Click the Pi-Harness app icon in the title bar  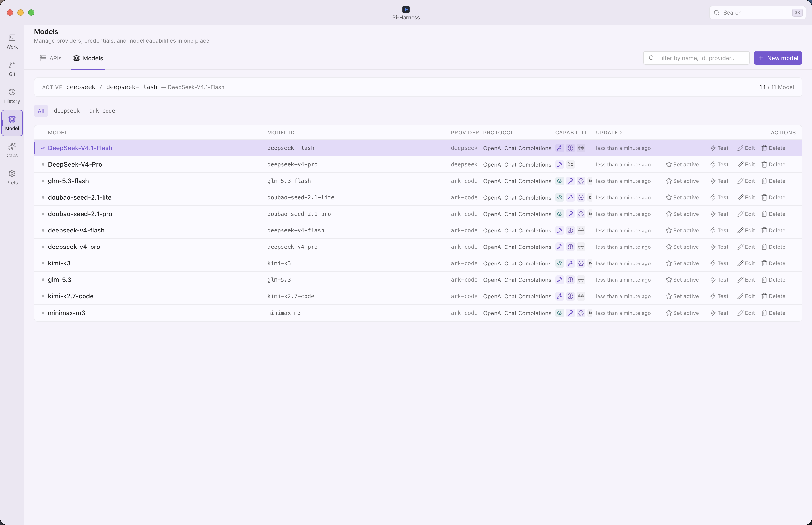pyautogui.click(x=406, y=9)
